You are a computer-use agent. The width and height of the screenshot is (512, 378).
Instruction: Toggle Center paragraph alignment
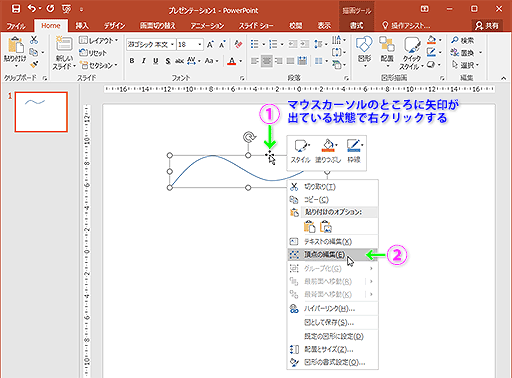[267, 61]
